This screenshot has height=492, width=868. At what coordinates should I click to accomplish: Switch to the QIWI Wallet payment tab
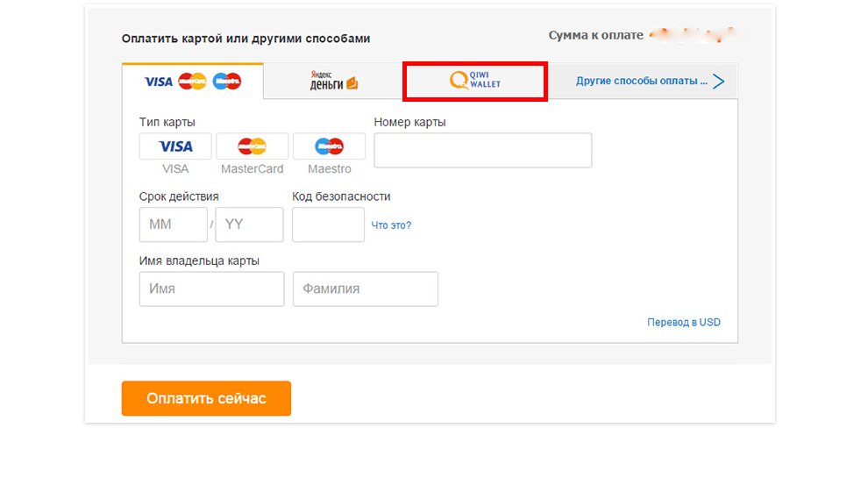click(475, 82)
